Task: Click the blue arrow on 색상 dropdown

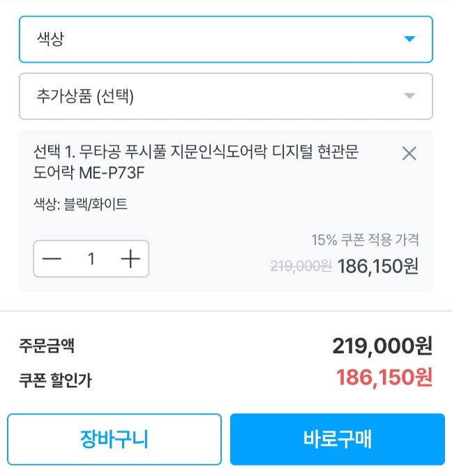Action: coord(409,39)
